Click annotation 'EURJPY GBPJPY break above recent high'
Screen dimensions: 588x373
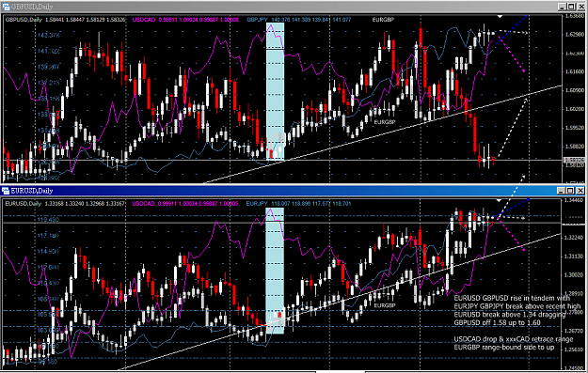click(517, 306)
